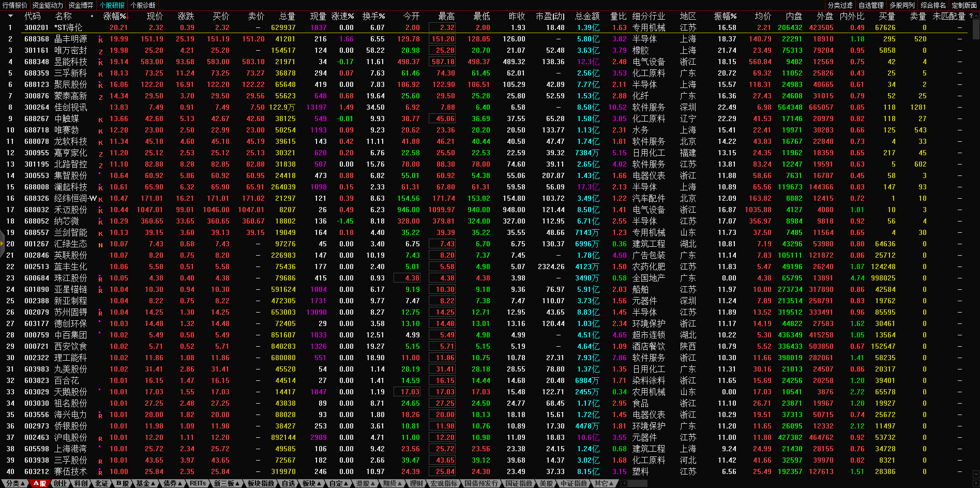This screenshot has height=488, width=980.
Task: Switch to the 资金驱动力 tab
Action: (x=48, y=5)
